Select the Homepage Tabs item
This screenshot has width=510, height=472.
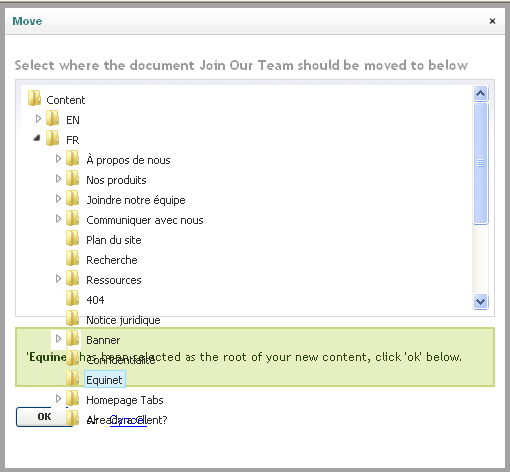pyautogui.click(x=125, y=400)
